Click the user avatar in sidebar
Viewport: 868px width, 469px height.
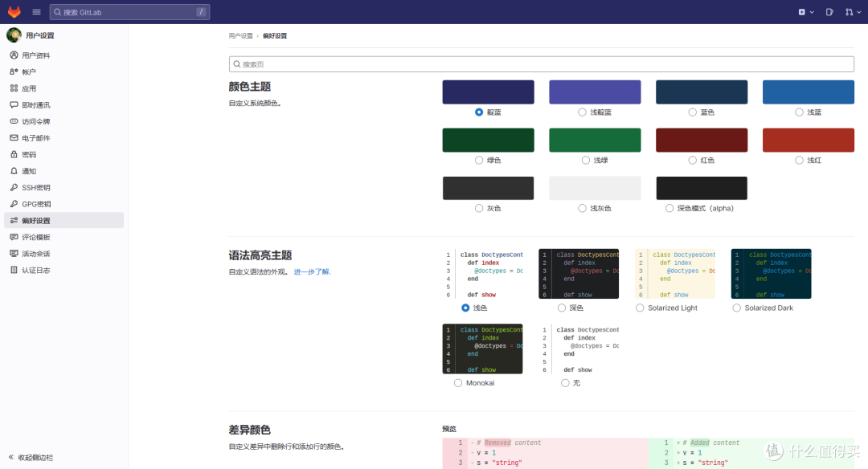(14, 35)
